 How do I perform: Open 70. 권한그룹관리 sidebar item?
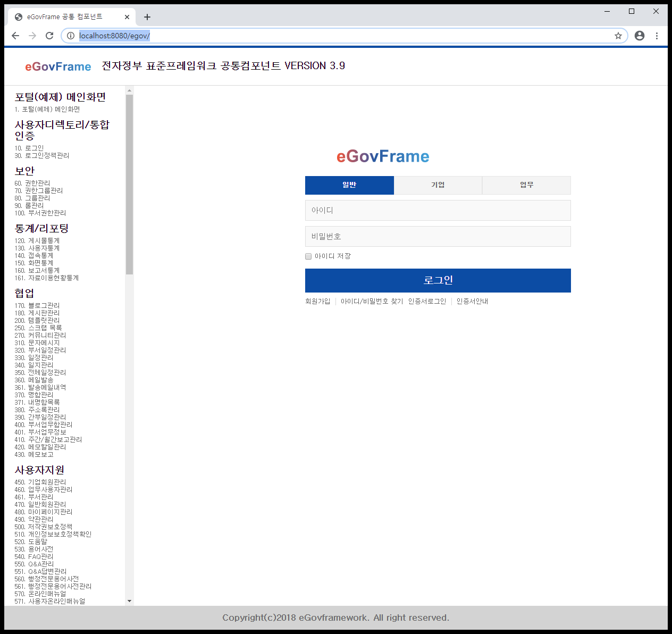(39, 190)
